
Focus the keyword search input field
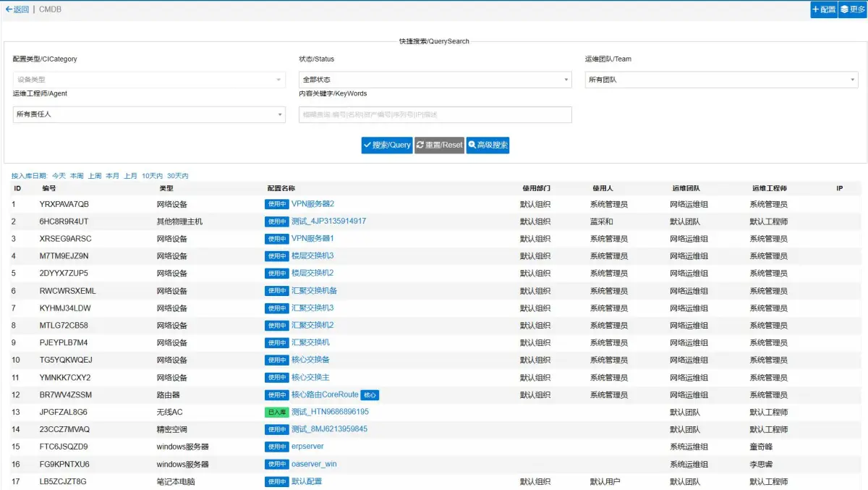click(435, 114)
